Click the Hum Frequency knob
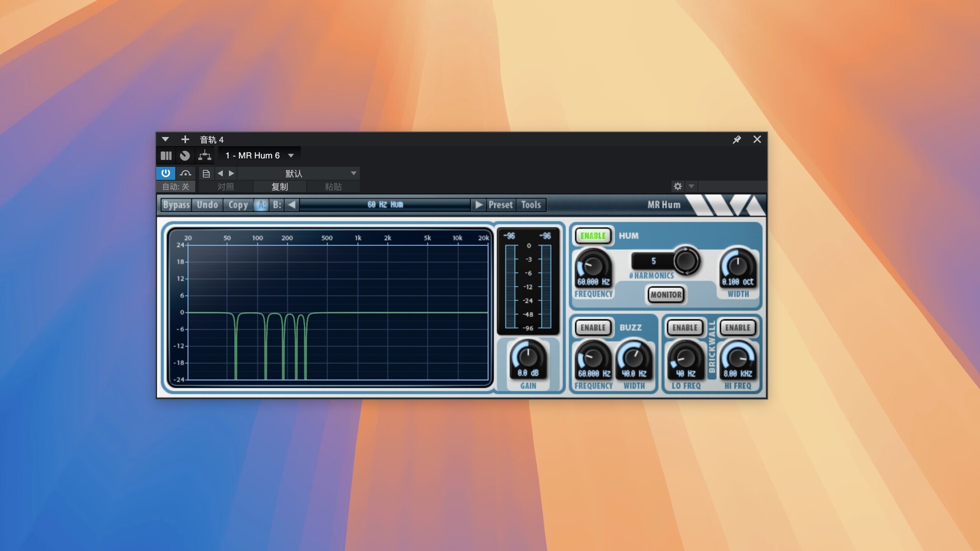The height and width of the screenshot is (551, 980). coord(593,265)
